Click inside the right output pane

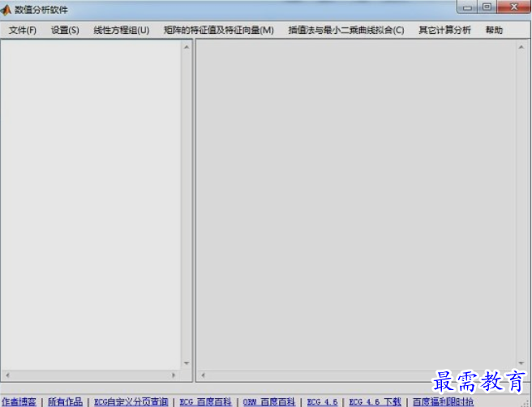pyautogui.click(x=356, y=205)
